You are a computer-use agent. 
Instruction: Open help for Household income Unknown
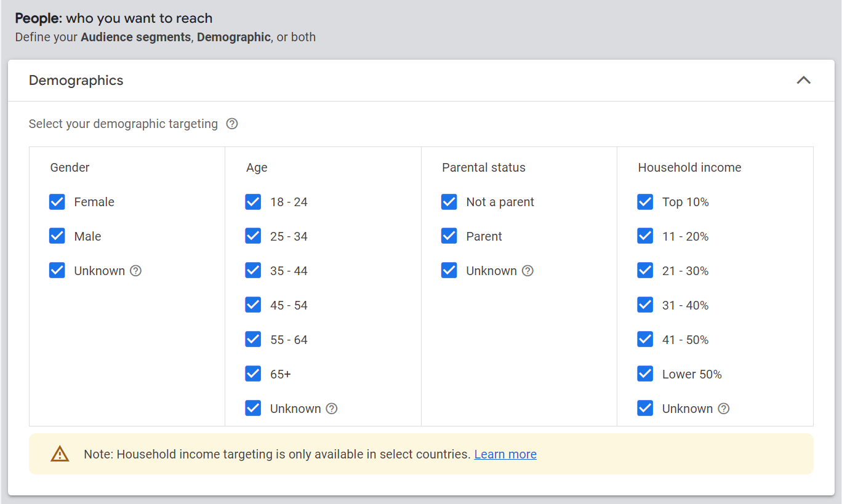pyautogui.click(x=723, y=408)
